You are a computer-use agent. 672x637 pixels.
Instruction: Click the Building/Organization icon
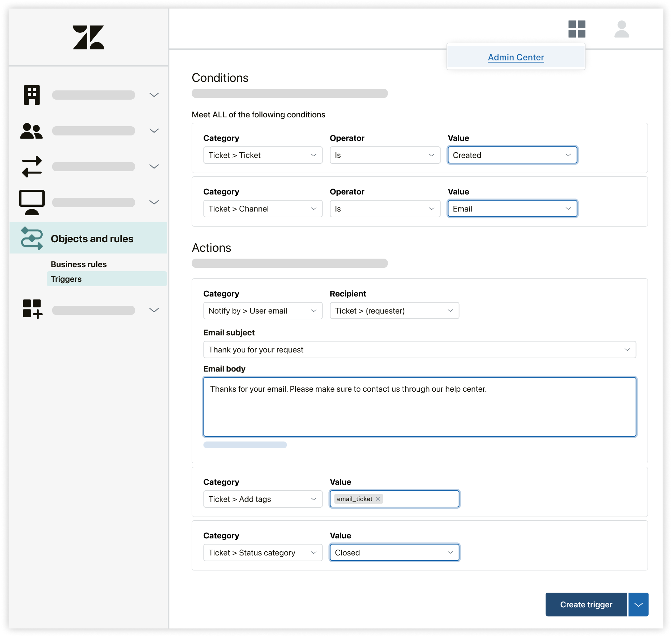(32, 95)
